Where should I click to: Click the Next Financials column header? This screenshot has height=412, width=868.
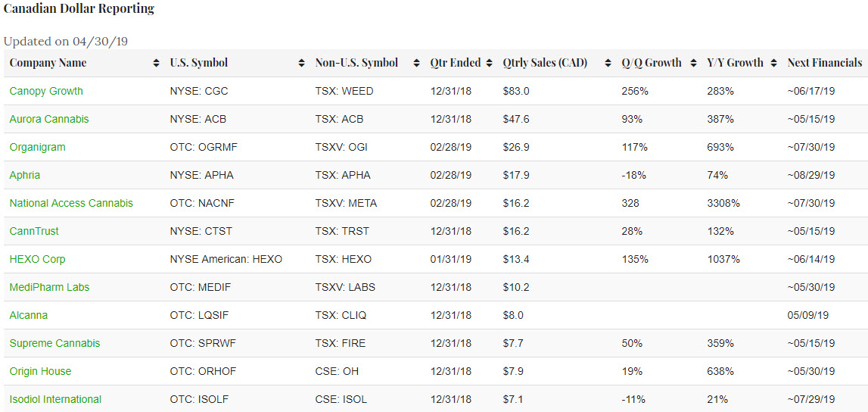coord(824,64)
